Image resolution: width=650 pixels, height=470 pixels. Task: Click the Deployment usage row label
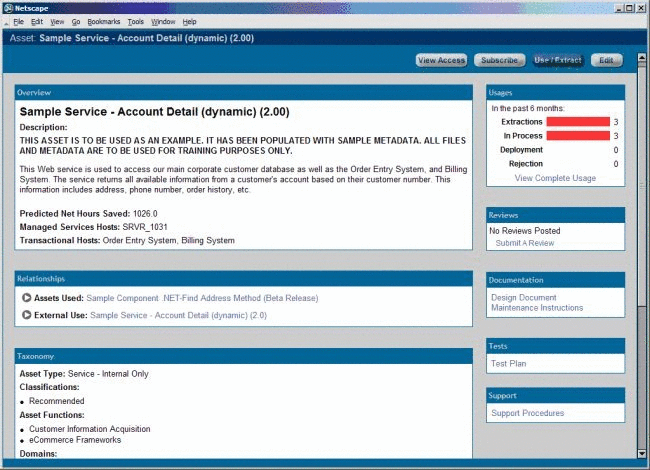tap(521, 150)
